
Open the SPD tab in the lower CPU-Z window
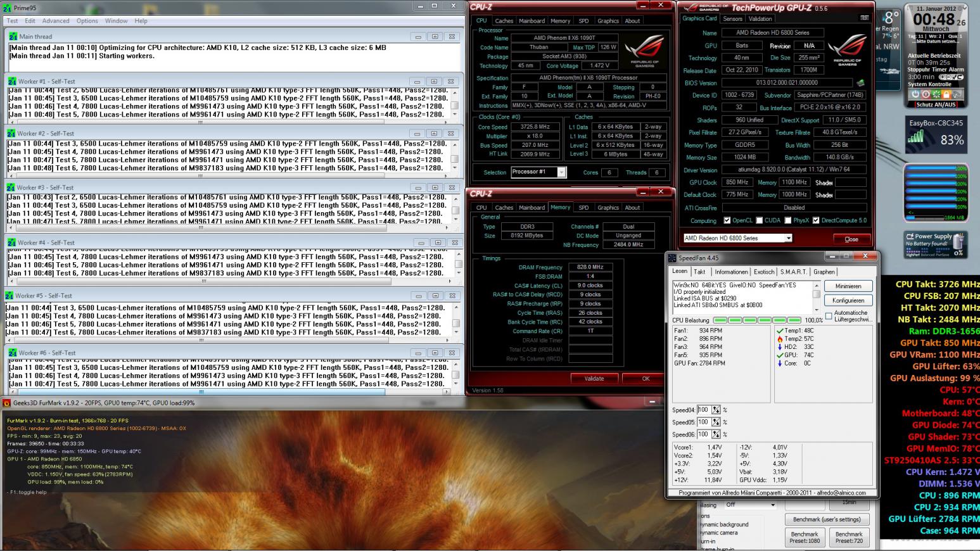(583, 208)
